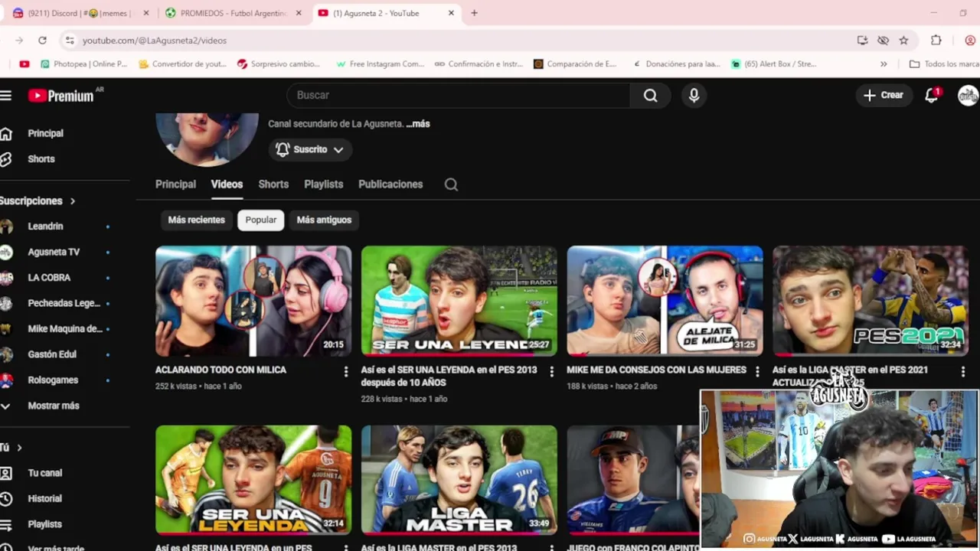Open the YouTube hamburger guide menu
Image resolution: width=980 pixels, height=551 pixels.
(x=6, y=95)
